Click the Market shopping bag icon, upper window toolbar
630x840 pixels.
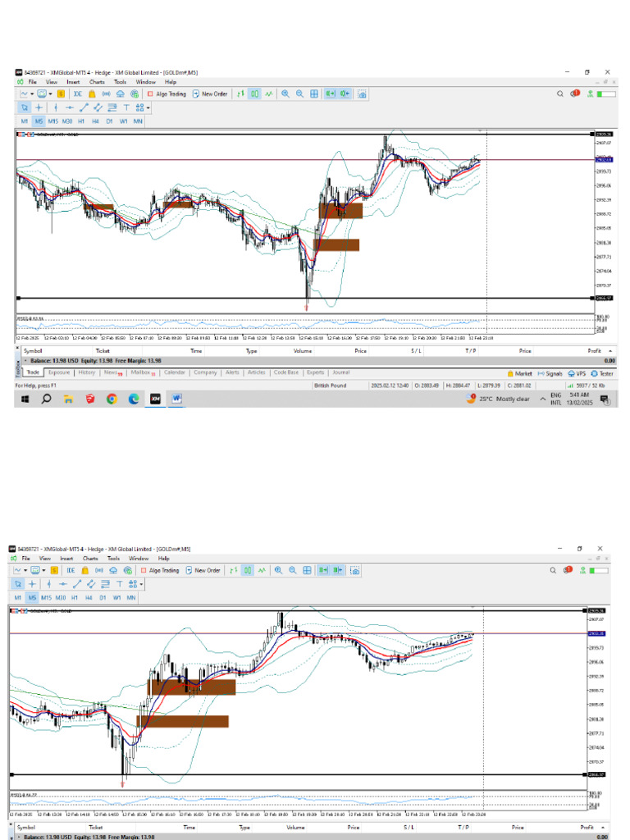tap(92, 94)
